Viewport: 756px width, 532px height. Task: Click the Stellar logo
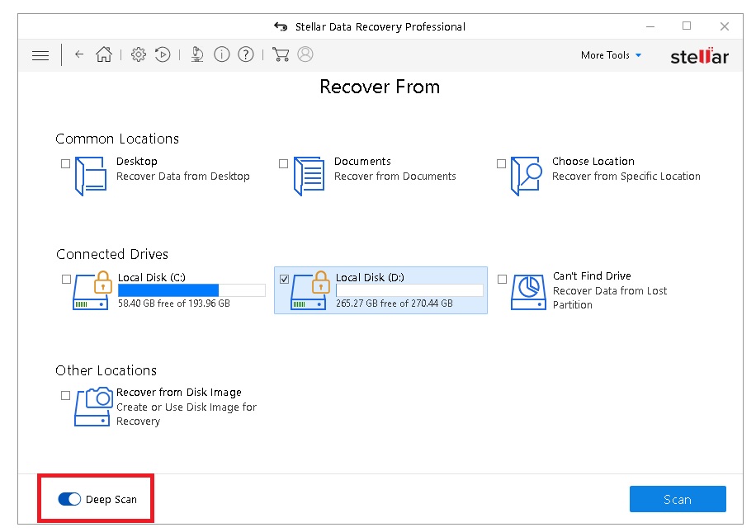click(700, 56)
